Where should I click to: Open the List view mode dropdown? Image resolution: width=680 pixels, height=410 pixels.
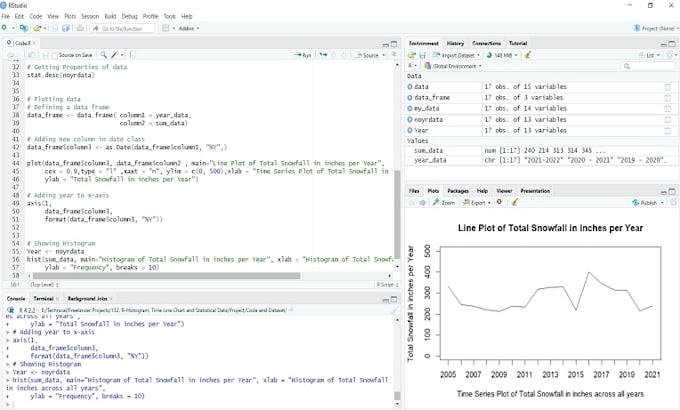tap(650, 55)
